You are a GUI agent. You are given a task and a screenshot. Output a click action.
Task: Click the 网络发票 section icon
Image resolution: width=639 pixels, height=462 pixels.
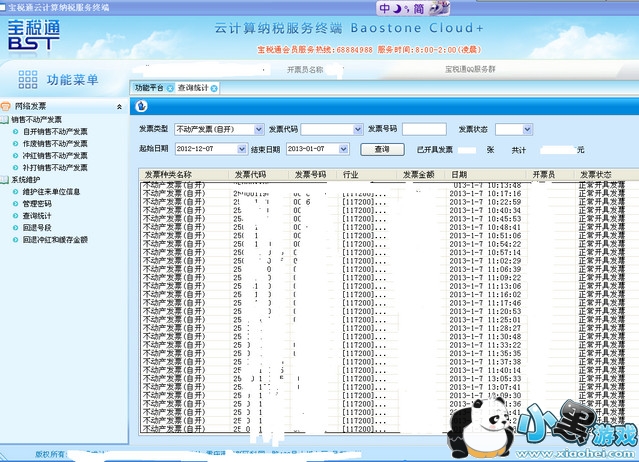5,106
